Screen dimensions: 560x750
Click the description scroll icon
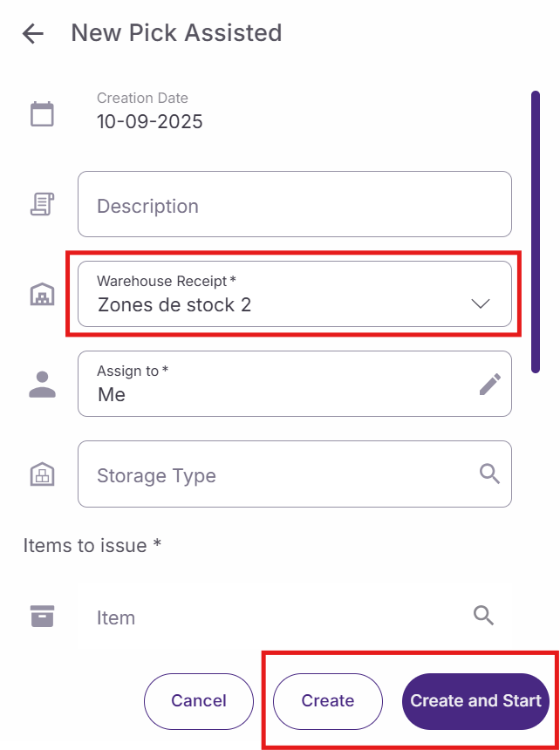(x=42, y=205)
